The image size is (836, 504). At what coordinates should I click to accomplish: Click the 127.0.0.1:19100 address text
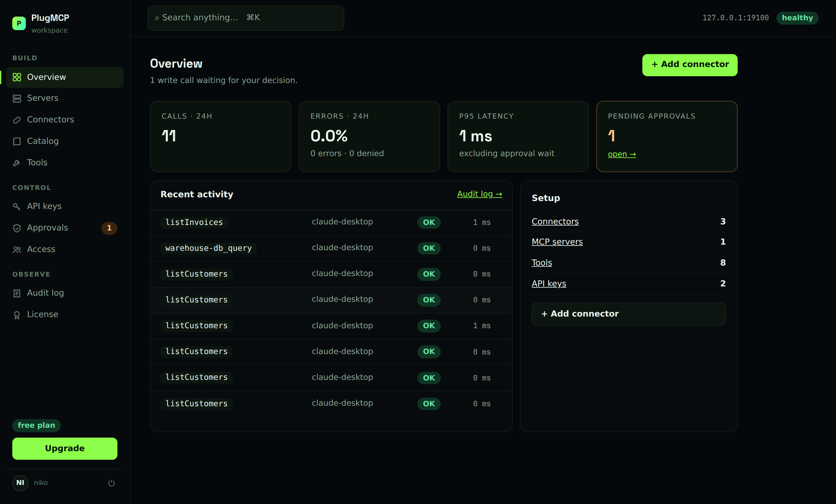735,18
